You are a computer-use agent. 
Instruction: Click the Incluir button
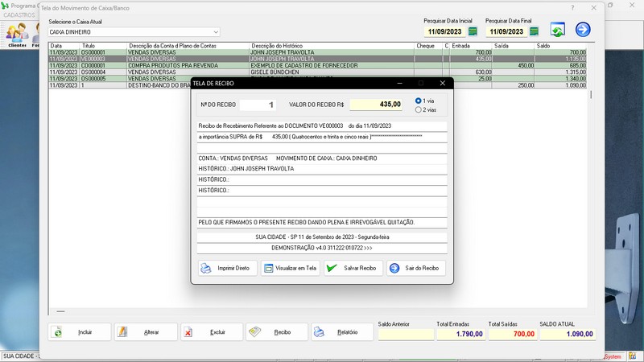(79, 332)
